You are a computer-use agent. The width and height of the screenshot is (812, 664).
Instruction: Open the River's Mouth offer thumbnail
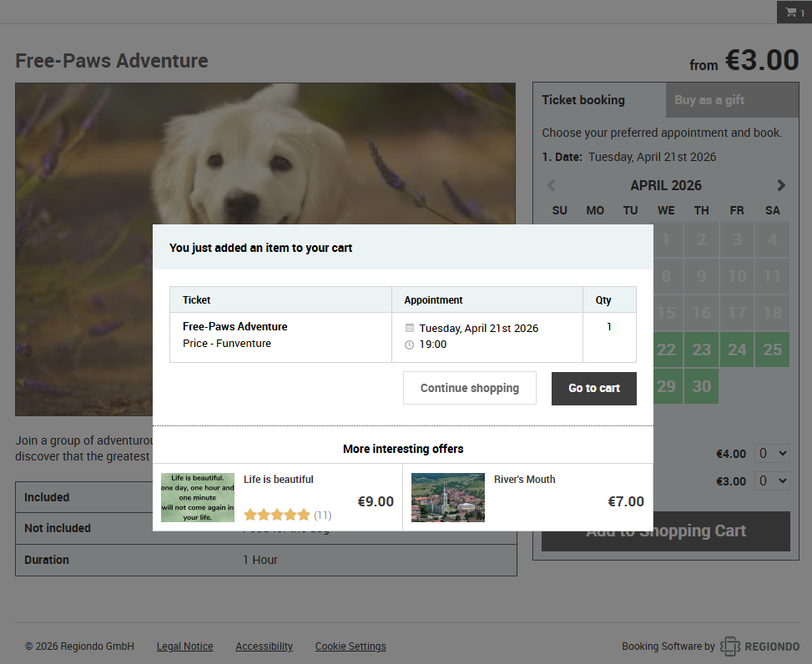point(448,497)
